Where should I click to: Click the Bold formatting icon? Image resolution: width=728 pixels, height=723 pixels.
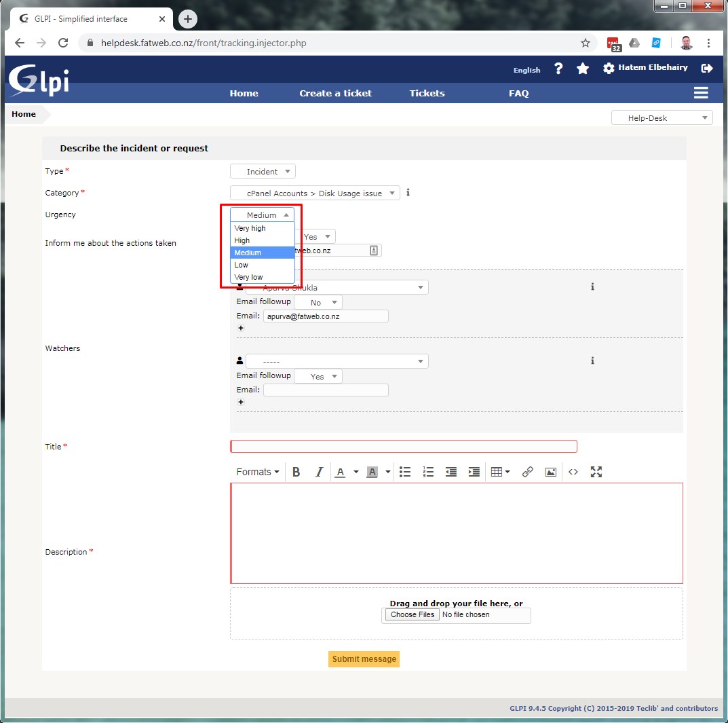pyautogui.click(x=296, y=472)
